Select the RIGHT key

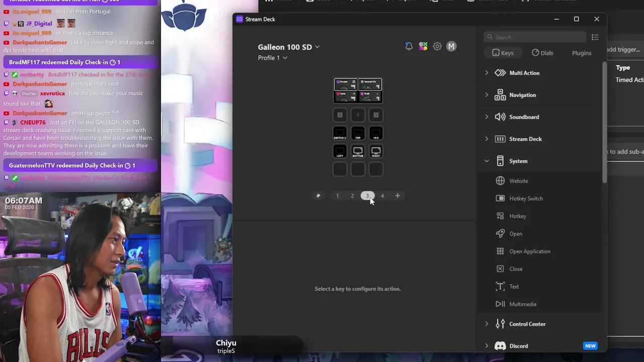click(376, 151)
